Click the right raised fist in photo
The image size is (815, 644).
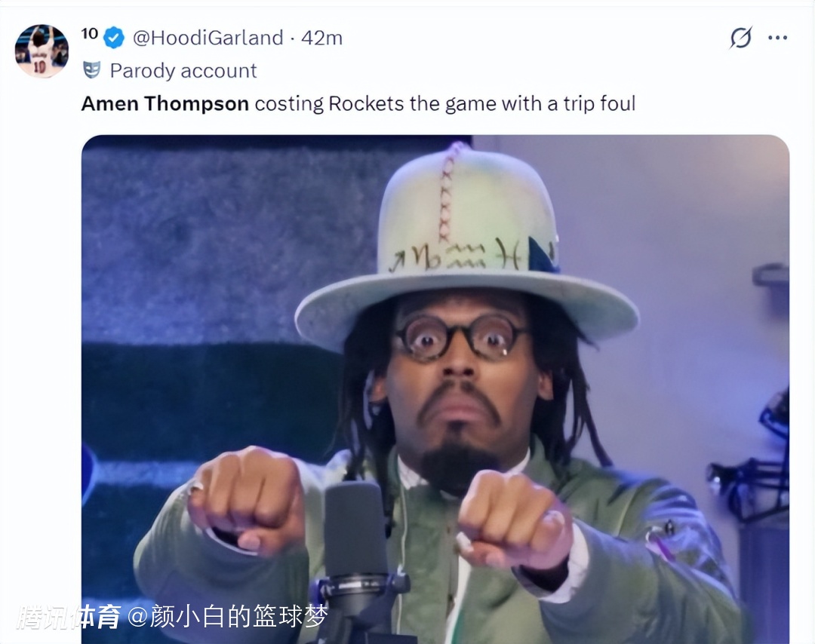click(x=515, y=520)
